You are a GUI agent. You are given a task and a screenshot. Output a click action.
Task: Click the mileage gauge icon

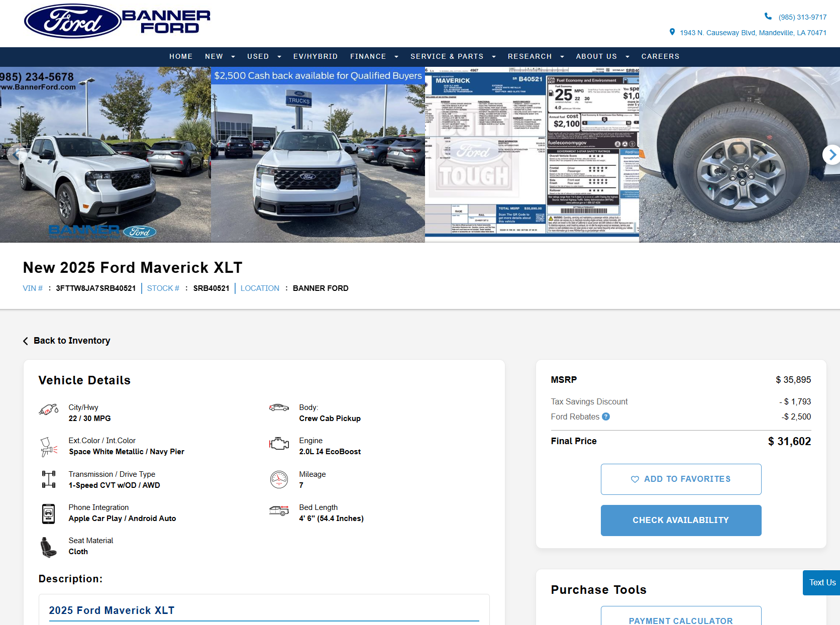pos(279,479)
